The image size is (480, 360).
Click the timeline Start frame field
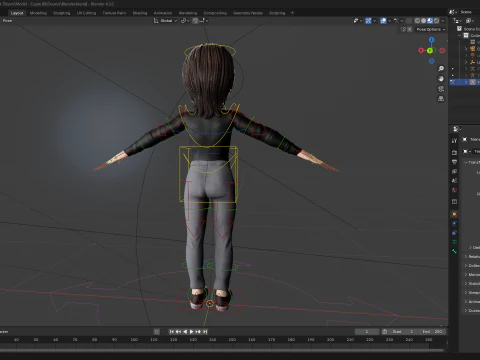404,332
